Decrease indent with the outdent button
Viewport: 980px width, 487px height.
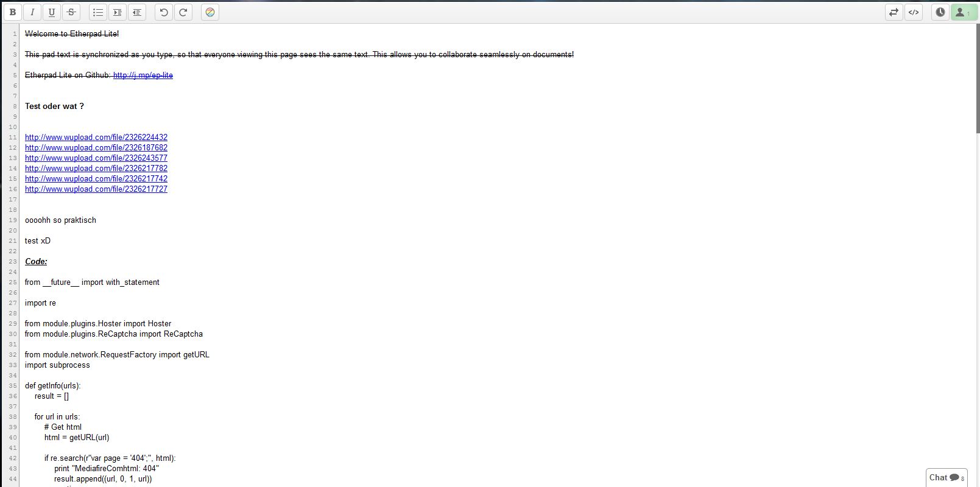(x=137, y=12)
